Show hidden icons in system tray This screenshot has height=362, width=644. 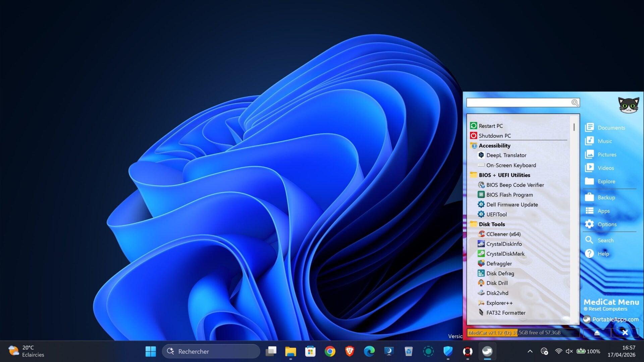(530, 351)
